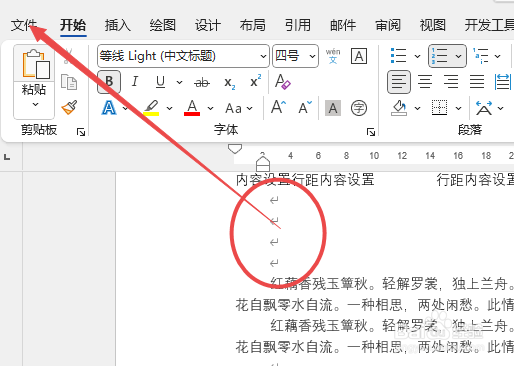
Task: Open the font dialog launcher
Action: coord(371,132)
